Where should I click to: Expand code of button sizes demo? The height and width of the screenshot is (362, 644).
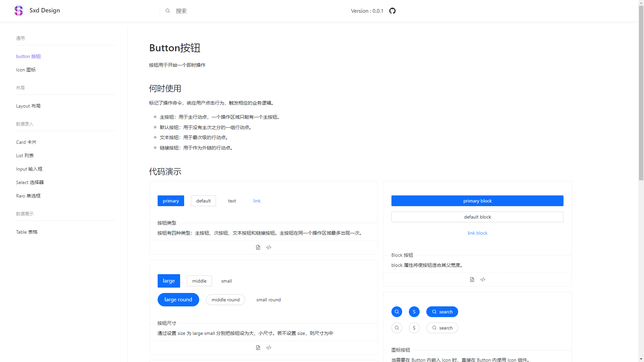(x=269, y=348)
